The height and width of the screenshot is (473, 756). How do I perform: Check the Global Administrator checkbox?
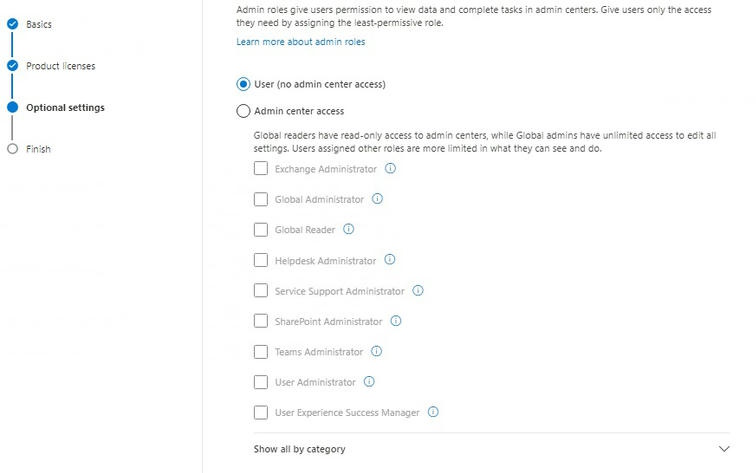coord(261,200)
